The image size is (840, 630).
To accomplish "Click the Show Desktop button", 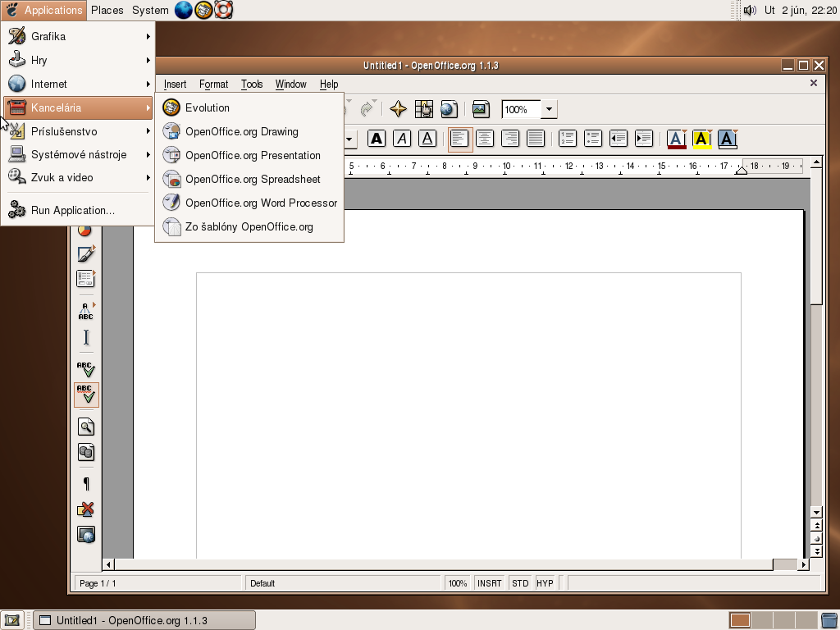I will tap(12, 620).
